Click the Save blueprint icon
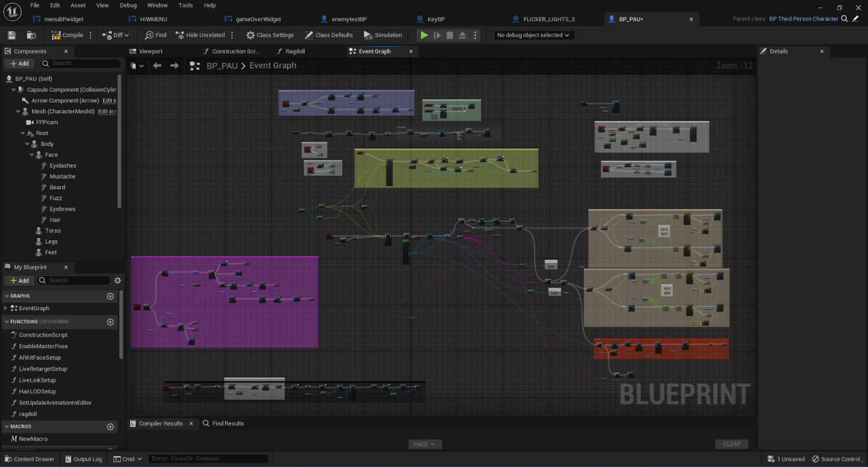Image resolution: width=868 pixels, height=467 pixels. pyautogui.click(x=11, y=35)
